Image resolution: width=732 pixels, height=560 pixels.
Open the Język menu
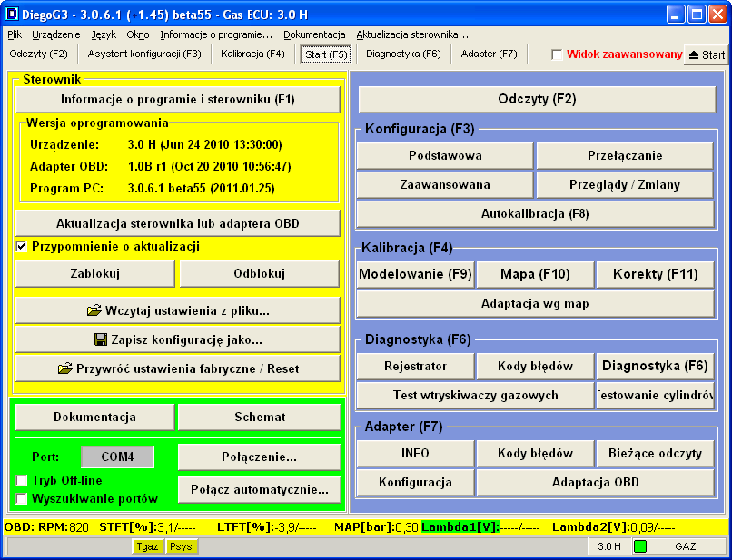(x=104, y=34)
